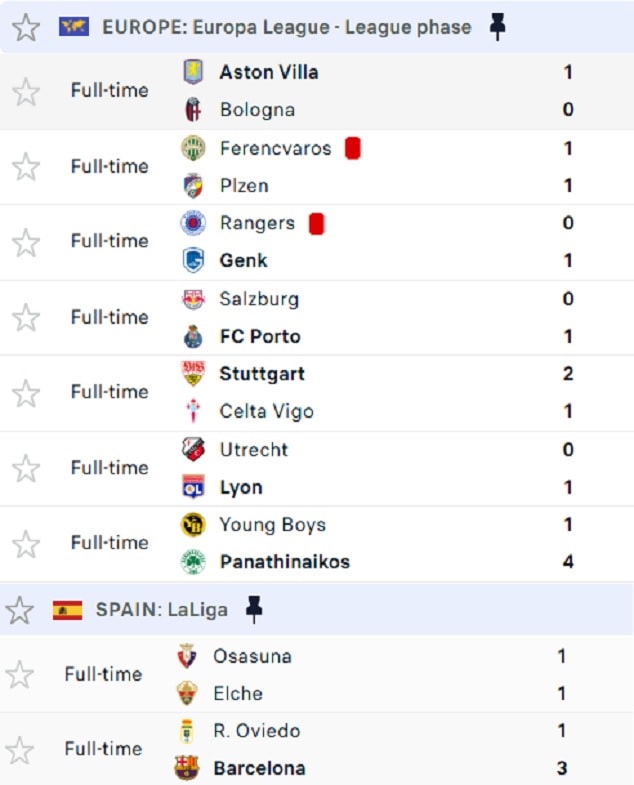Screen dimensions: 634x785
Task: Click the Spain flag icon
Action: coord(67,609)
